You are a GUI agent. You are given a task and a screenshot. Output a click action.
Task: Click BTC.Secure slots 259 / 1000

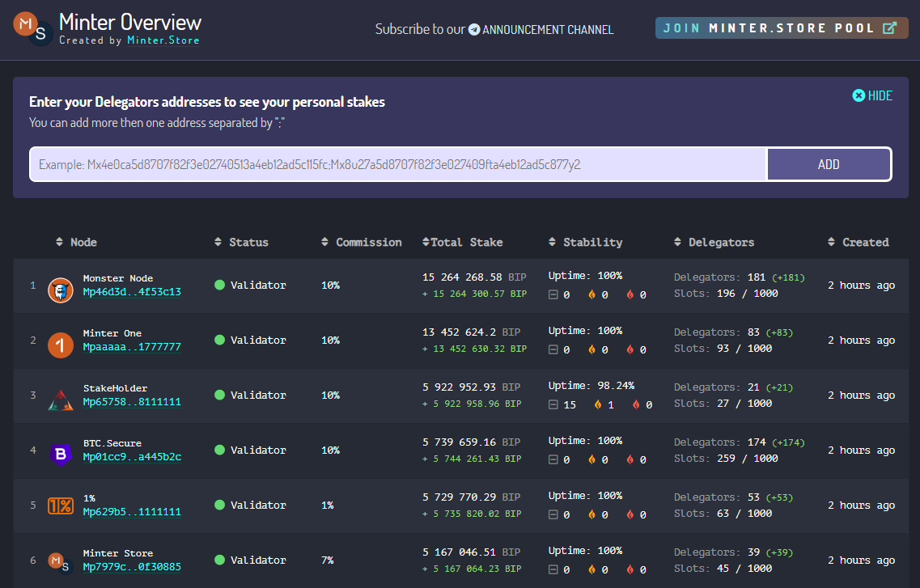pos(748,459)
